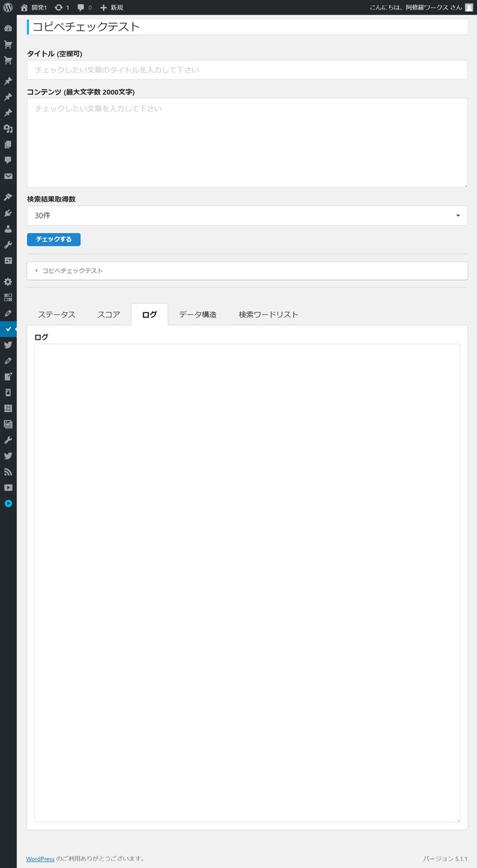This screenshot has height=868, width=477.
Task: Open the 開発1 site home link
Action: click(34, 7)
